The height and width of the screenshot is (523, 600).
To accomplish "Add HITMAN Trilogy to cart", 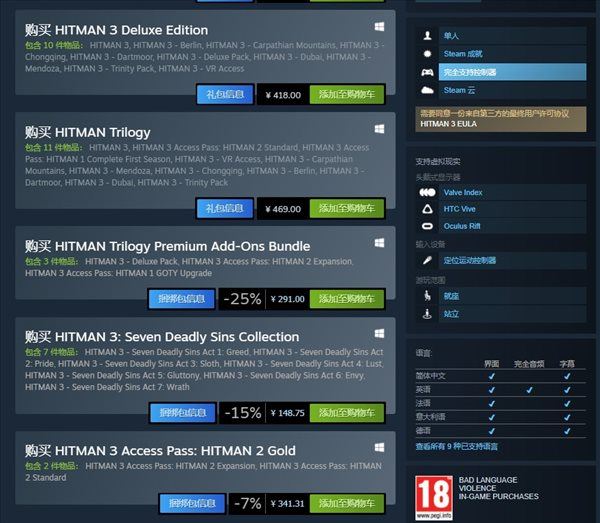I will coord(347,209).
